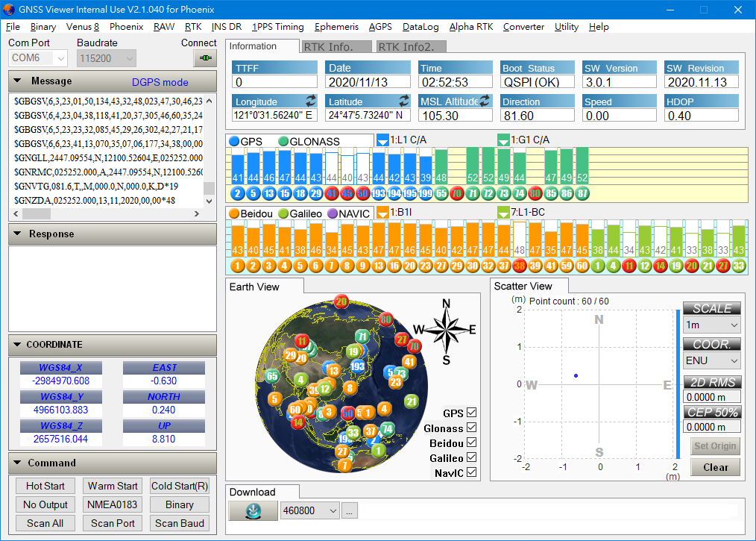The height and width of the screenshot is (541, 756).
Task: Click Beidou satellite 1 orange badge
Action: click(238, 266)
